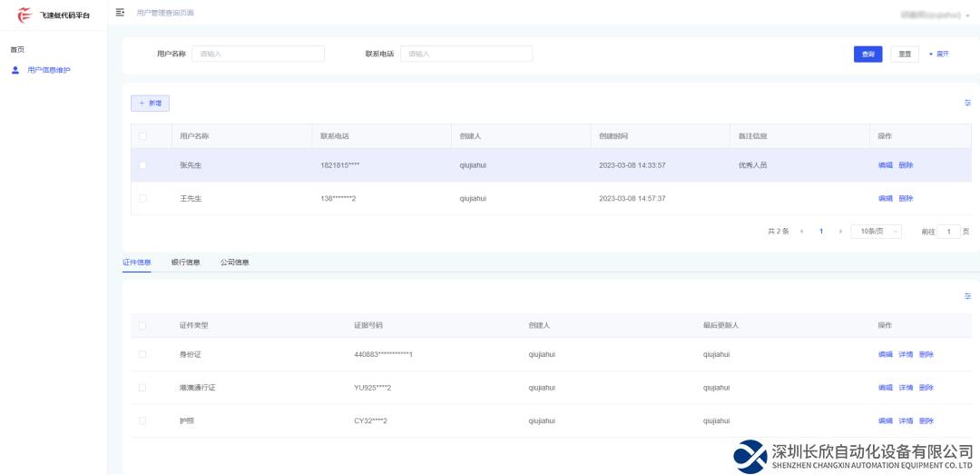The height and width of the screenshot is (475, 980).
Task: Go to the previous page arrow
Action: (x=801, y=232)
